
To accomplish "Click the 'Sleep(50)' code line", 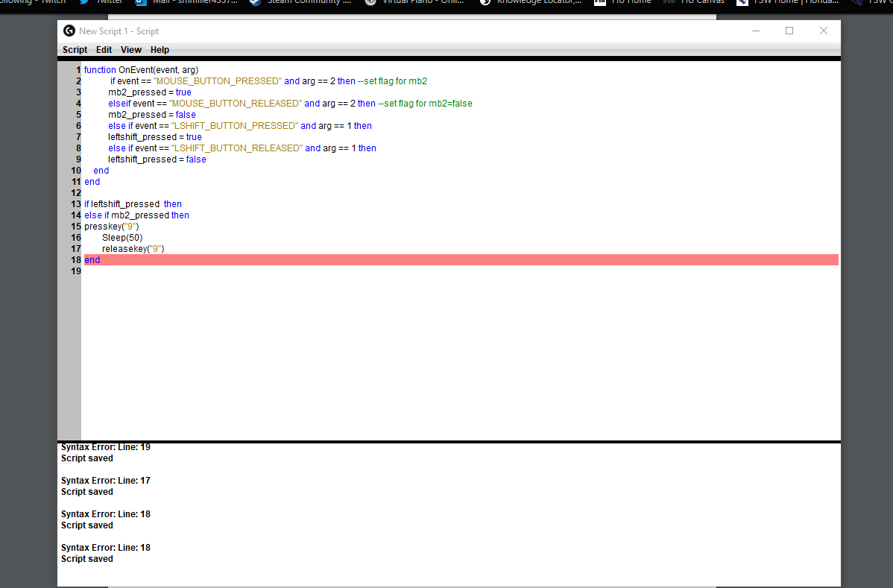I will [x=122, y=238].
